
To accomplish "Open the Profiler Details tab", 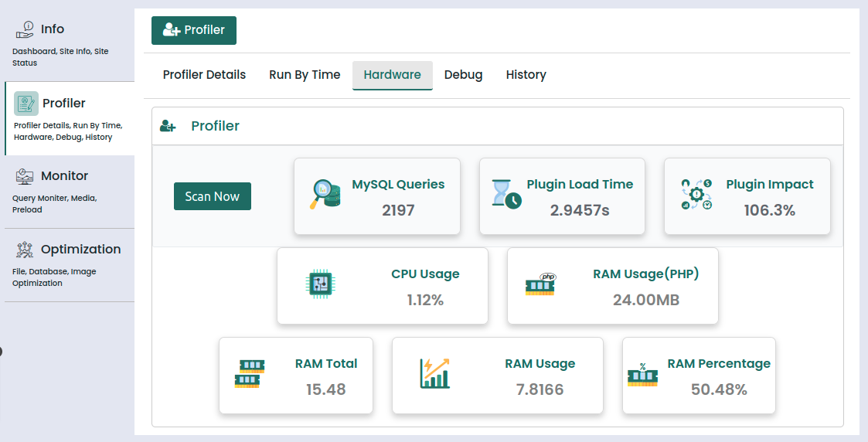I will click(204, 75).
